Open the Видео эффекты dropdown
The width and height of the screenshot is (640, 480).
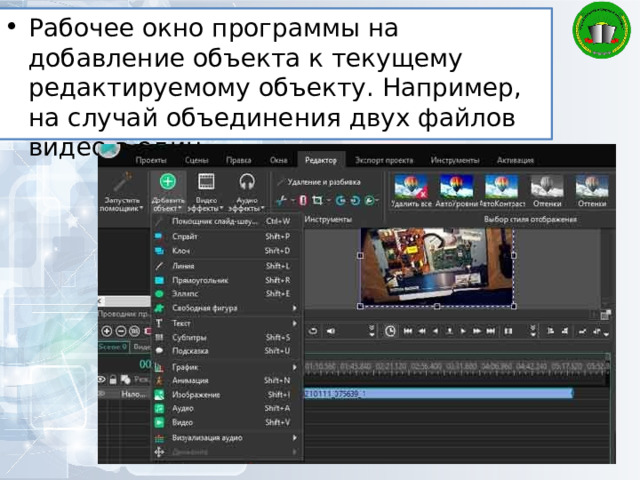coord(206,192)
